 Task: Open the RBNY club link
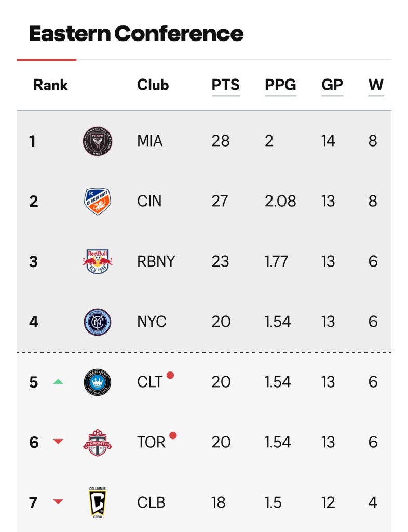[156, 261]
